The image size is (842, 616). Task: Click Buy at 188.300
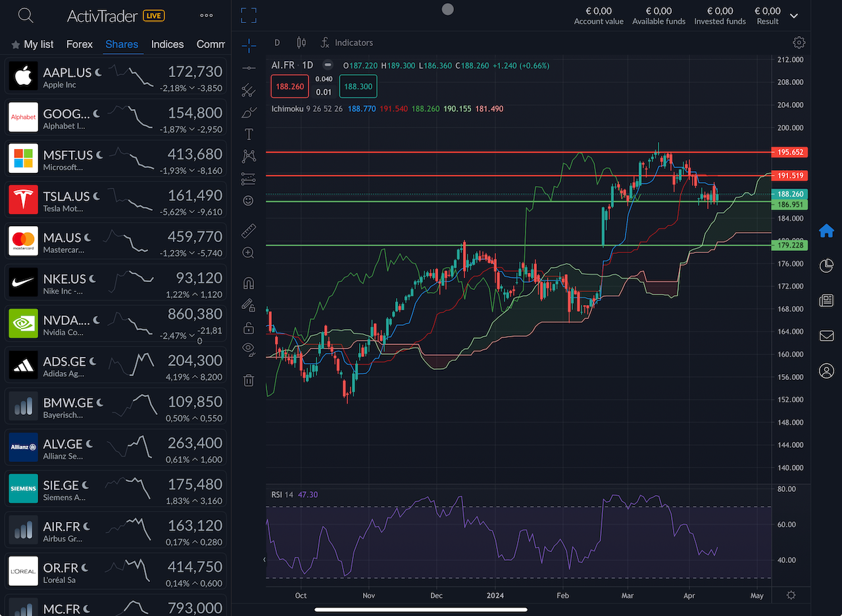point(357,86)
